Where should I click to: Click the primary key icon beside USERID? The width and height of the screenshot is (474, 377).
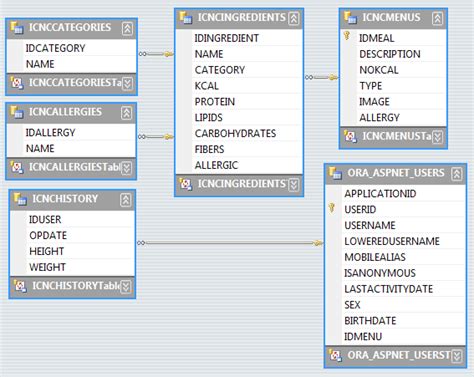click(x=331, y=208)
